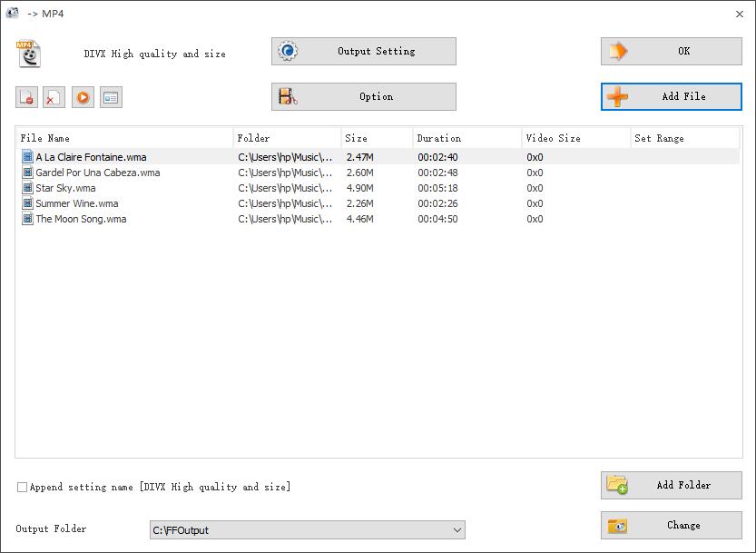Click the media file info toolbar icon
The width and height of the screenshot is (756, 553).
111,97
